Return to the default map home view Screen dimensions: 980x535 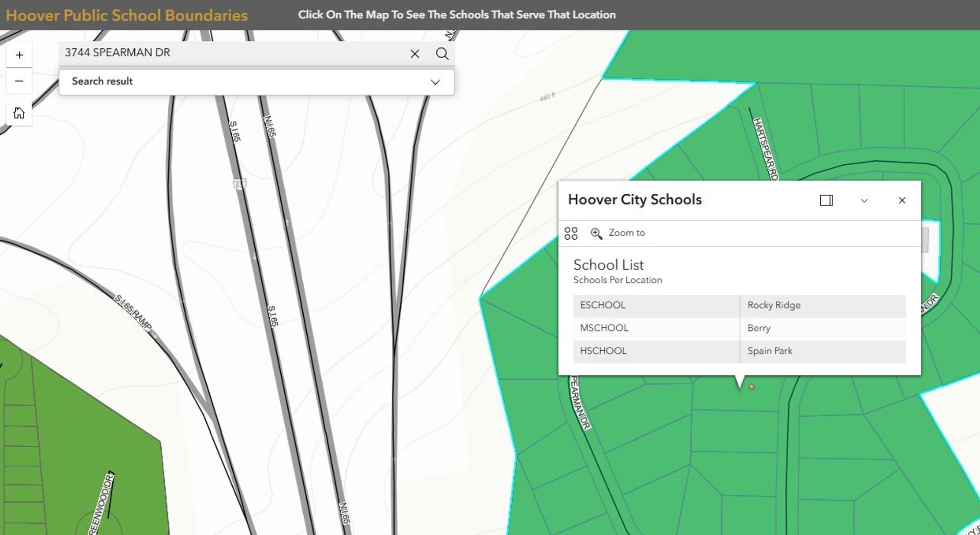(19, 113)
